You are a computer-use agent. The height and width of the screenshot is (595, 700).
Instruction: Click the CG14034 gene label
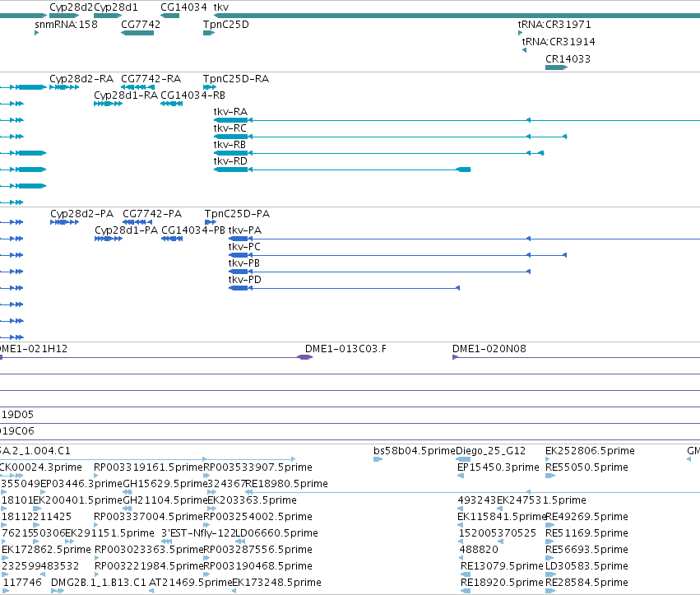183,7
